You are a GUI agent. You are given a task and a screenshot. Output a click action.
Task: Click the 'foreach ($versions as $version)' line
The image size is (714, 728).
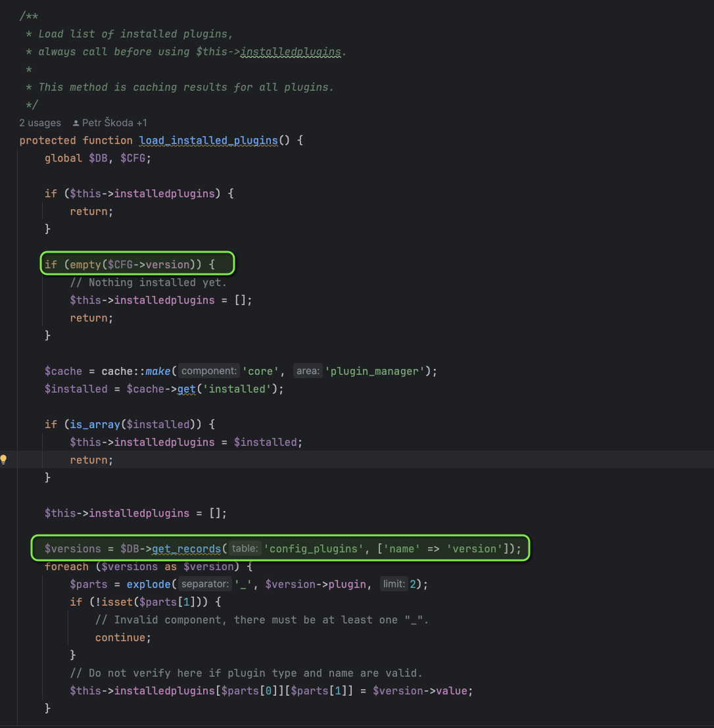tap(148, 566)
